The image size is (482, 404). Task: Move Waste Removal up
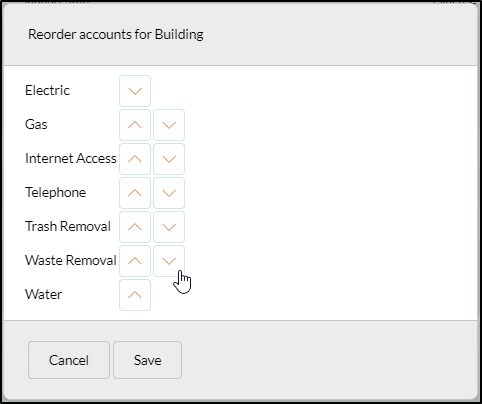click(135, 261)
